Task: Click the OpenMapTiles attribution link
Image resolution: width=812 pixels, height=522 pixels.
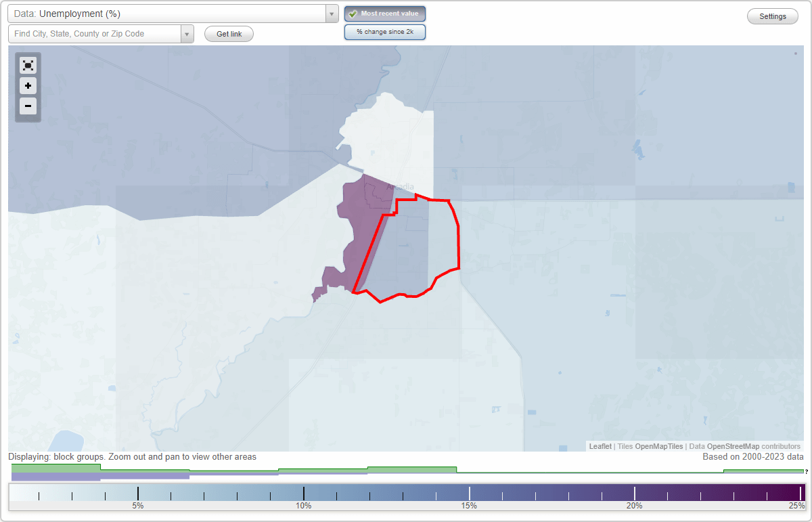Action: [x=660, y=446]
